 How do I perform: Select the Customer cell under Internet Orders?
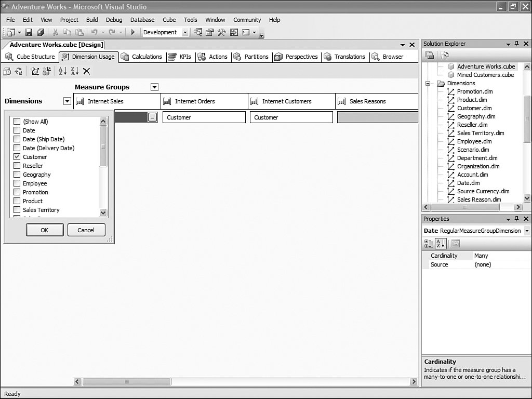point(204,117)
